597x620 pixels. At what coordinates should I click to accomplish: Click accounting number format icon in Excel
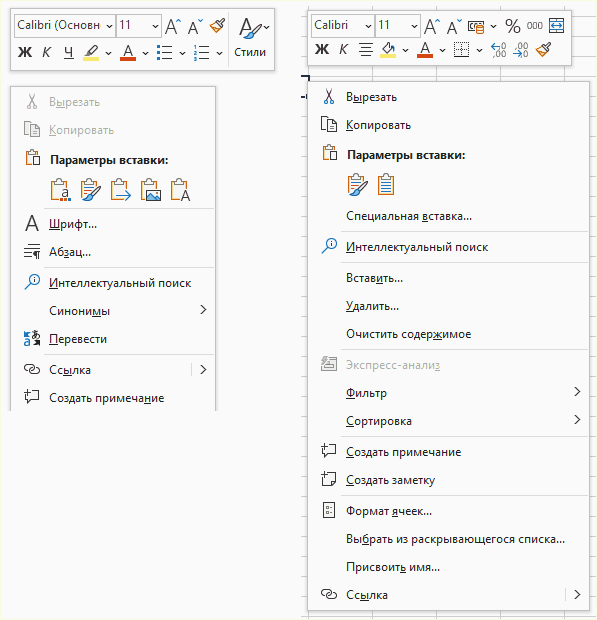[476, 26]
